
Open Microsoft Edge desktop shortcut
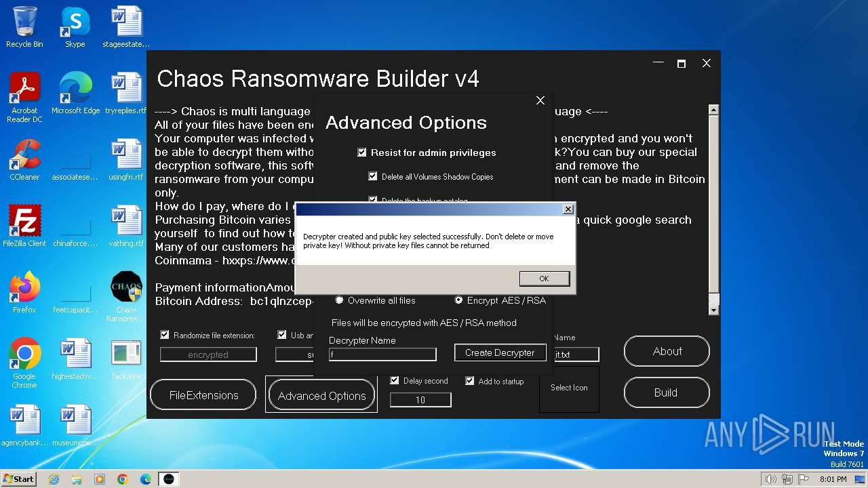pos(75,94)
